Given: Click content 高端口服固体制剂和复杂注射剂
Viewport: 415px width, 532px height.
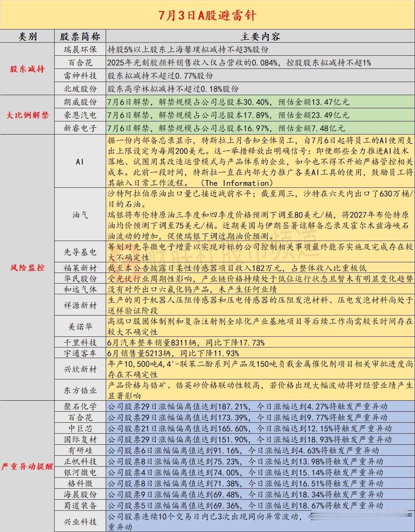Looking at the screenshot, I should [260, 327].
